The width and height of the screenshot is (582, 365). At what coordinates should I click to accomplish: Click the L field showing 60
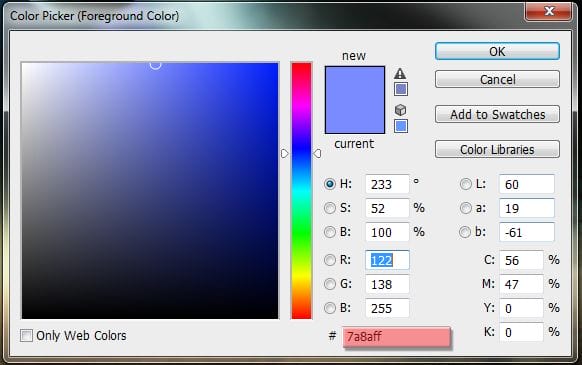click(x=527, y=184)
